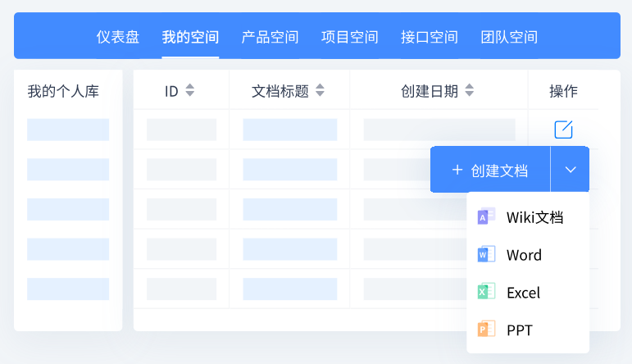This screenshot has width=632, height=364.
Task: Click the Excel file icon
Action: [x=486, y=292]
